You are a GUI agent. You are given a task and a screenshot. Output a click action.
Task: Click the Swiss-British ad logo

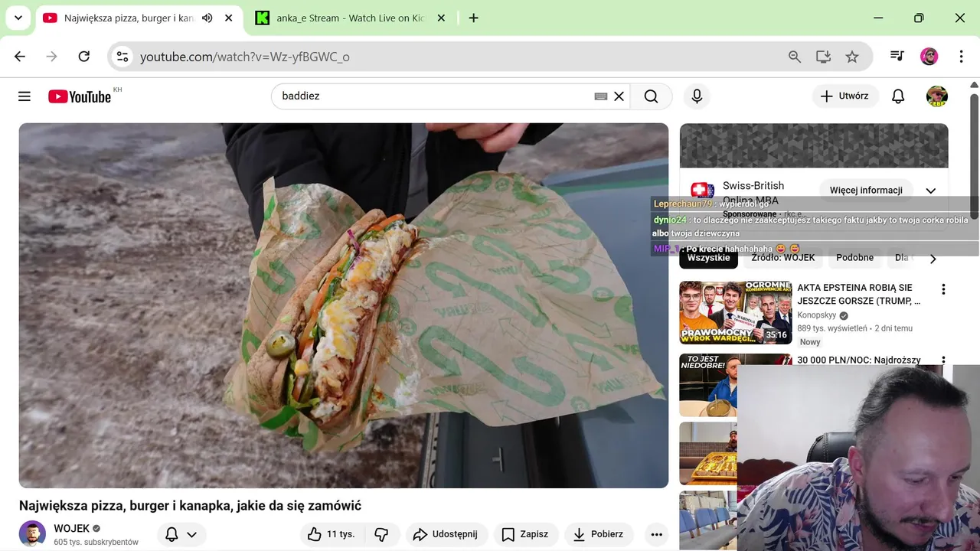[702, 191]
